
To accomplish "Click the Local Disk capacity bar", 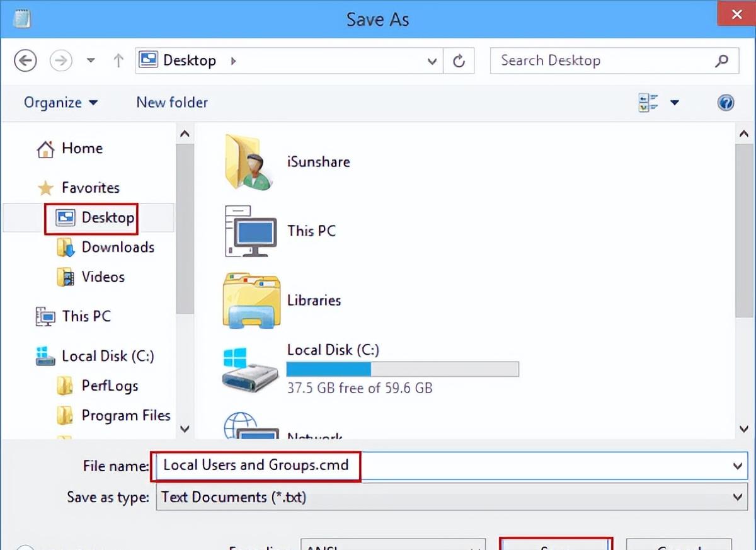I will coord(403,369).
